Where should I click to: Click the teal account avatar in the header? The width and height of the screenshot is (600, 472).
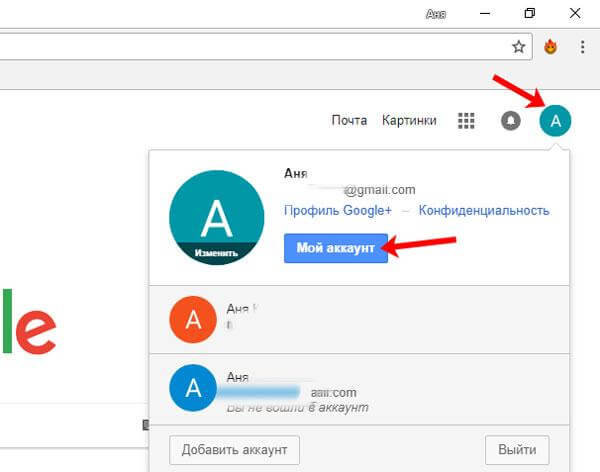point(555,121)
